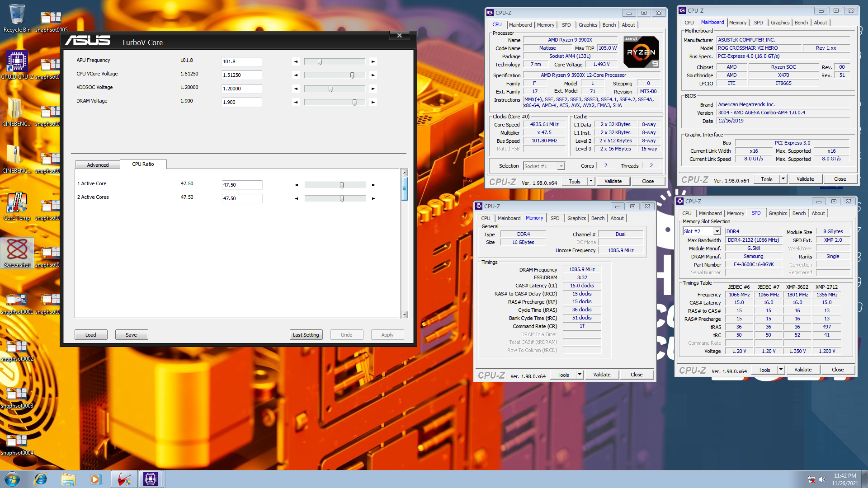Click the TurboV list scrollbar up arrow
This screenshot has width=868, height=488.
tap(405, 173)
